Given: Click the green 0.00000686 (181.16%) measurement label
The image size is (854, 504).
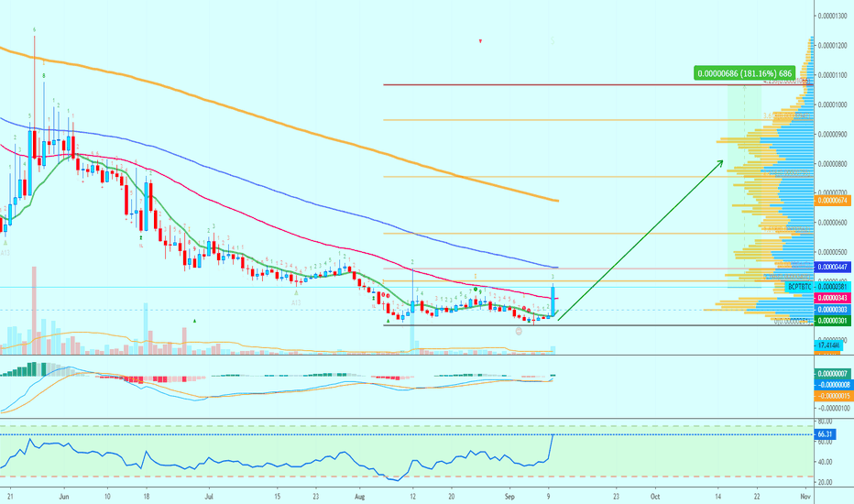Looking at the screenshot, I should (x=745, y=73).
